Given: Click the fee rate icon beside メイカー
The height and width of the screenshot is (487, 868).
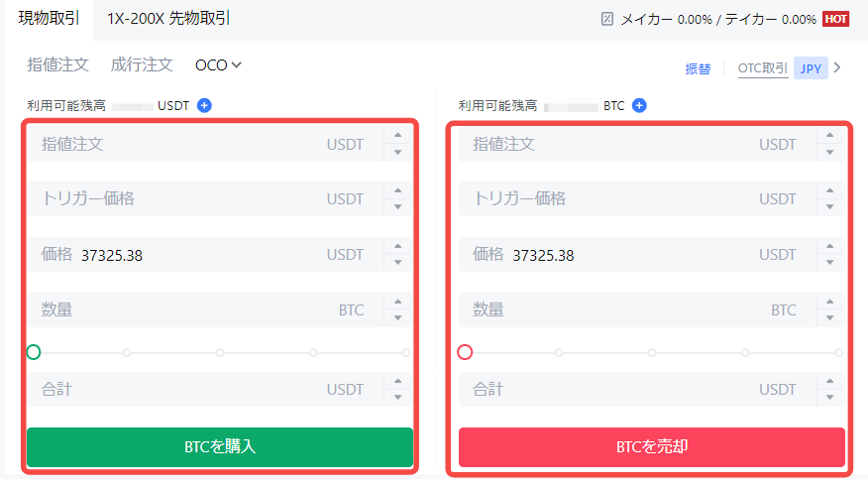Looking at the screenshot, I should click(607, 19).
